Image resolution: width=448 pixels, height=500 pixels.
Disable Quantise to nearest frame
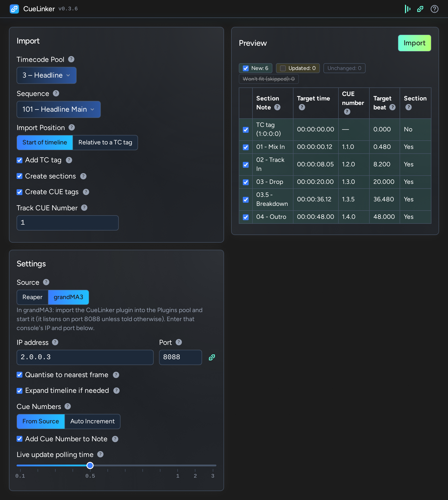pos(19,375)
